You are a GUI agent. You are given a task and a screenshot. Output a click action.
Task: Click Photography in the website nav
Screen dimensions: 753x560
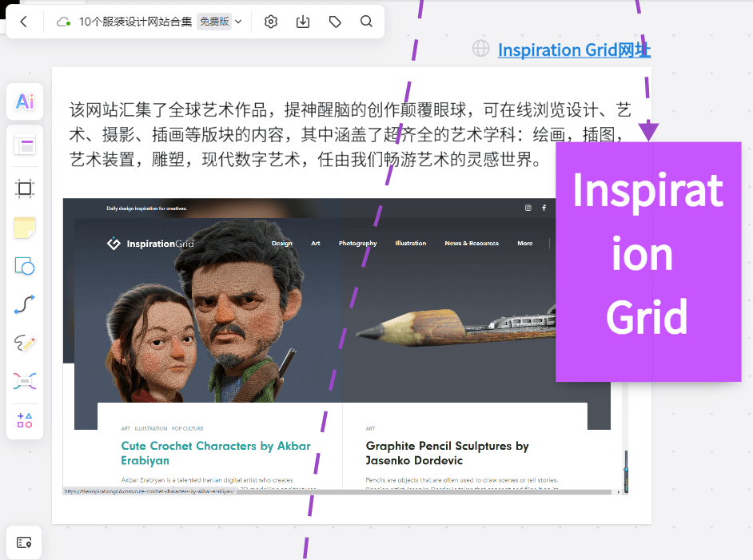pos(358,244)
